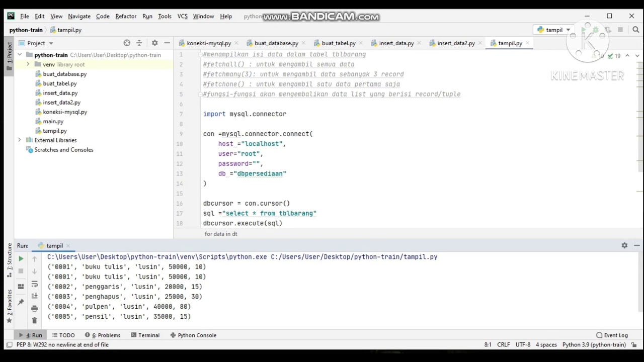Click 'for data in dt' breadcrumb

(221, 234)
